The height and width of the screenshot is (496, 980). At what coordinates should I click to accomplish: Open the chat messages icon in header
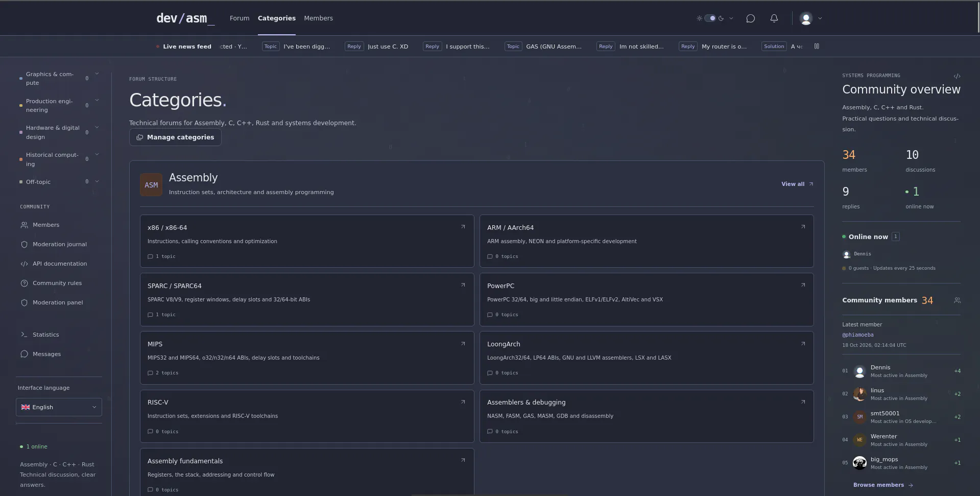click(750, 18)
